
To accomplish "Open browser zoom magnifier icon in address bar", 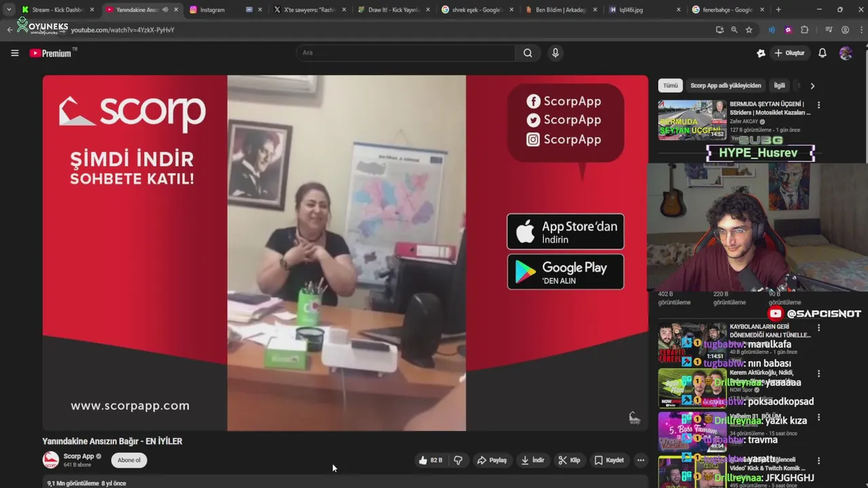I will [734, 30].
